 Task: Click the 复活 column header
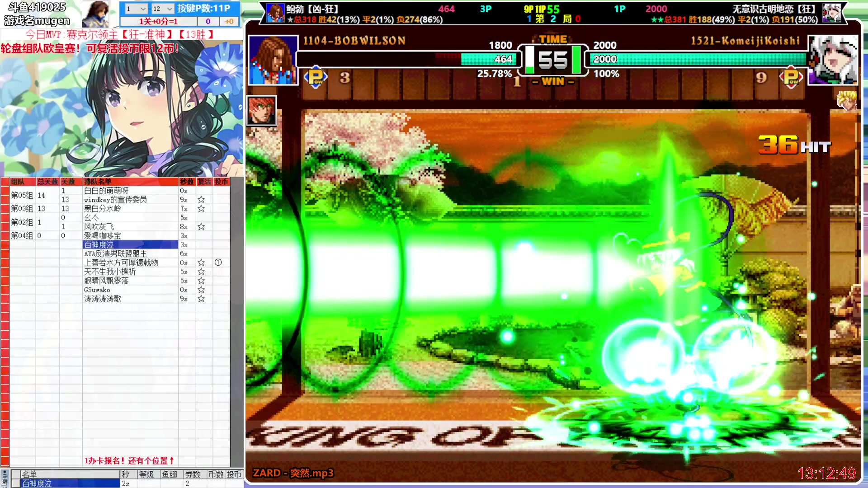pos(204,182)
